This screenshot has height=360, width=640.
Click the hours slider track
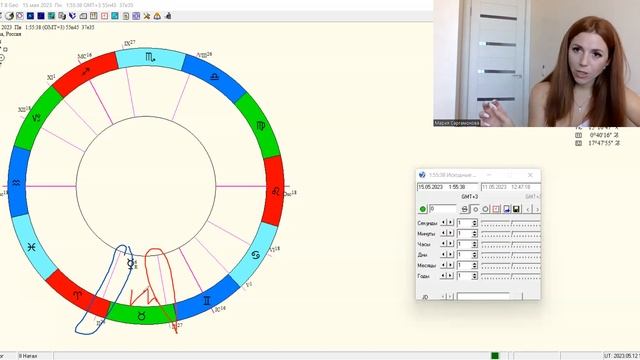(511, 244)
